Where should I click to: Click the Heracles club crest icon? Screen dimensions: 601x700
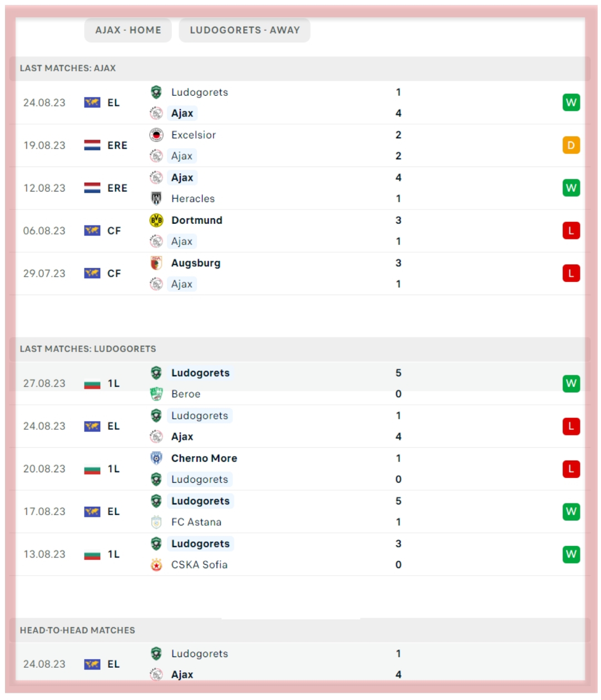tap(156, 198)
